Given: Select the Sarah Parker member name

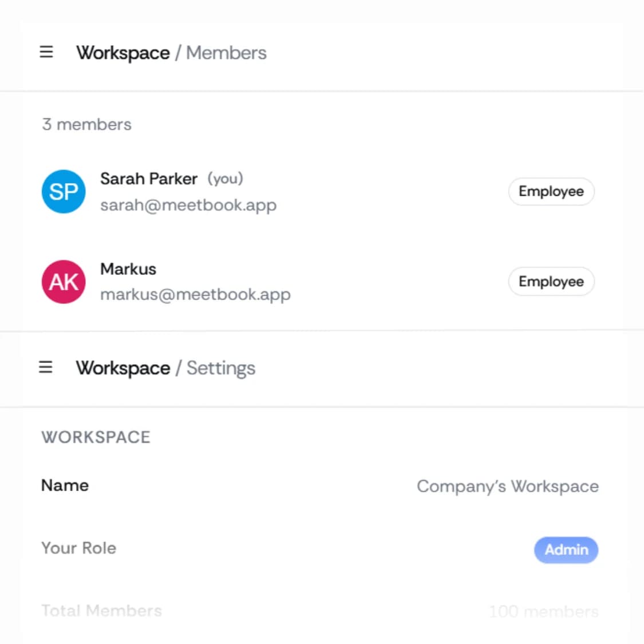Looking at the screenshot, I should point(149,179).
